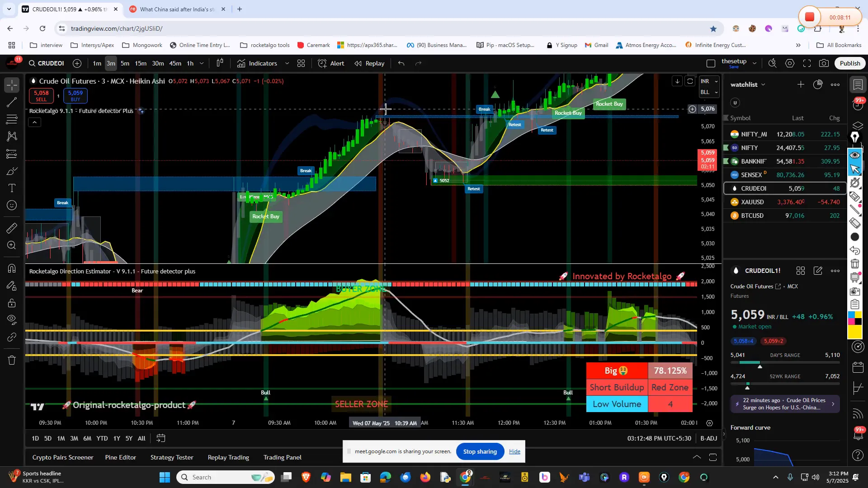Open chart type candle selector
This screenshot has width=868, height=488.
click(x=220, y=63)
